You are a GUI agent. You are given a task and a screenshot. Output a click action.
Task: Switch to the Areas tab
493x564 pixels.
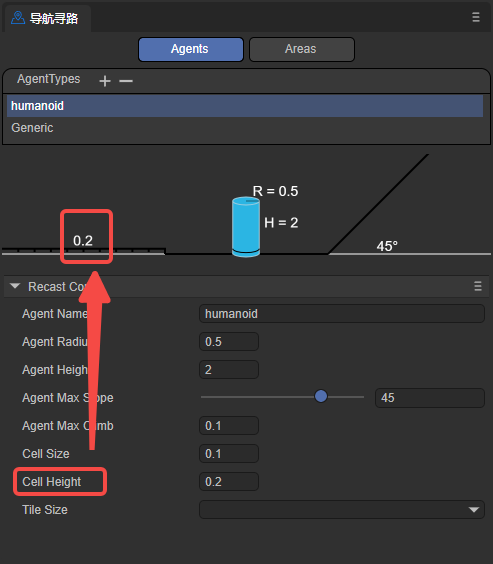coord(302,49)
